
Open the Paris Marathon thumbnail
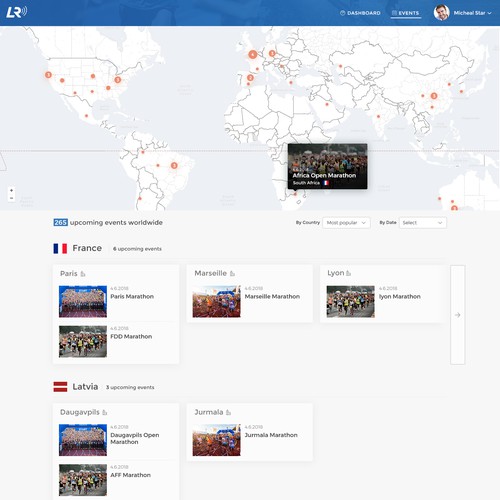click(83, 301)
